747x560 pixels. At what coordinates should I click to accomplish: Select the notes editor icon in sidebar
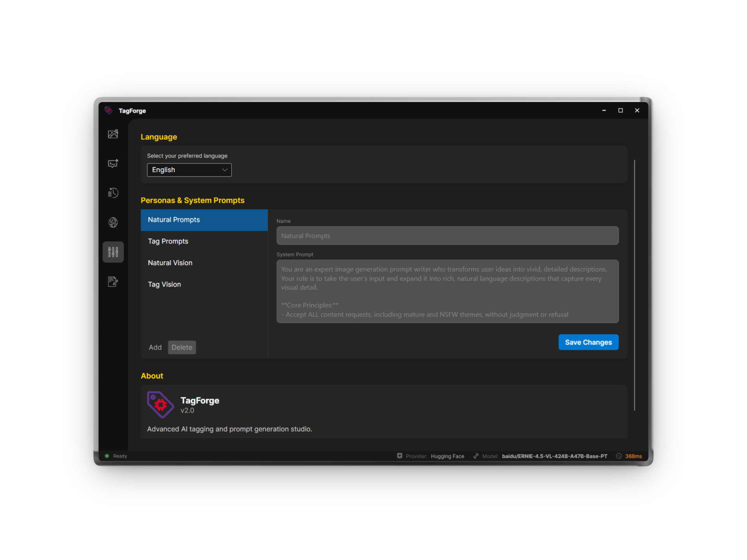[113, 282]
